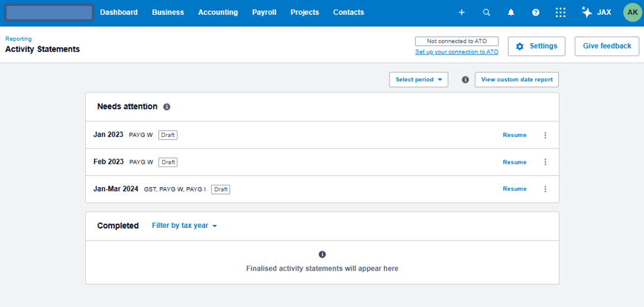Click the Settings button

point(537,46)
